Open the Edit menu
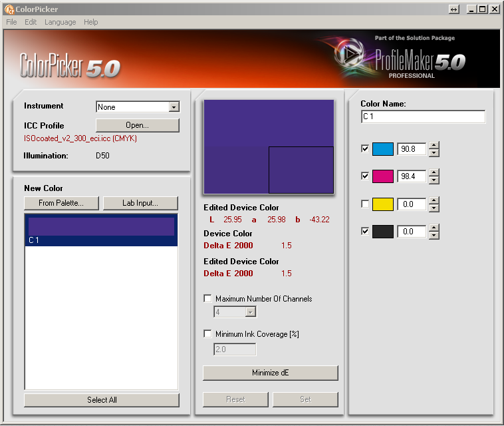504x426 pixels. coord(31,22)
